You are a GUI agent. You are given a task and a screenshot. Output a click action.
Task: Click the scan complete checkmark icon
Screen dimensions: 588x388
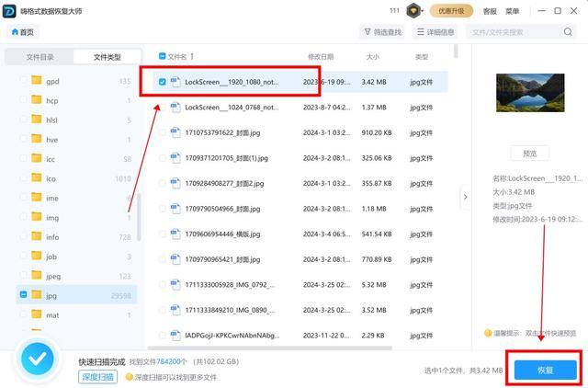(38, 359)
